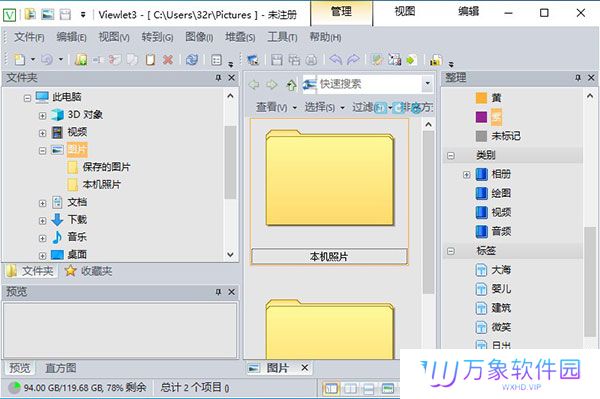
Task: Click the New document toolbar icon
Action: tap(20, 59)
